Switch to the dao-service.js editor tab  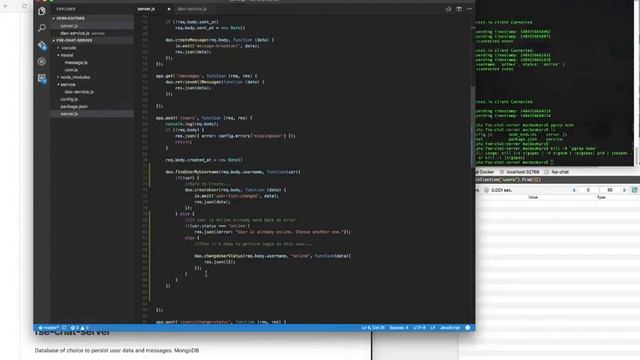coord(192,9)
